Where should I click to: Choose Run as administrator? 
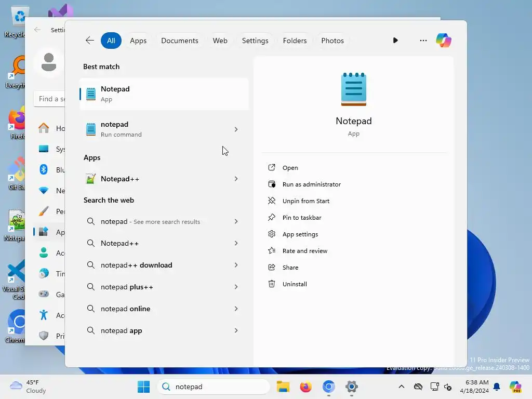[x=312, y=184]
